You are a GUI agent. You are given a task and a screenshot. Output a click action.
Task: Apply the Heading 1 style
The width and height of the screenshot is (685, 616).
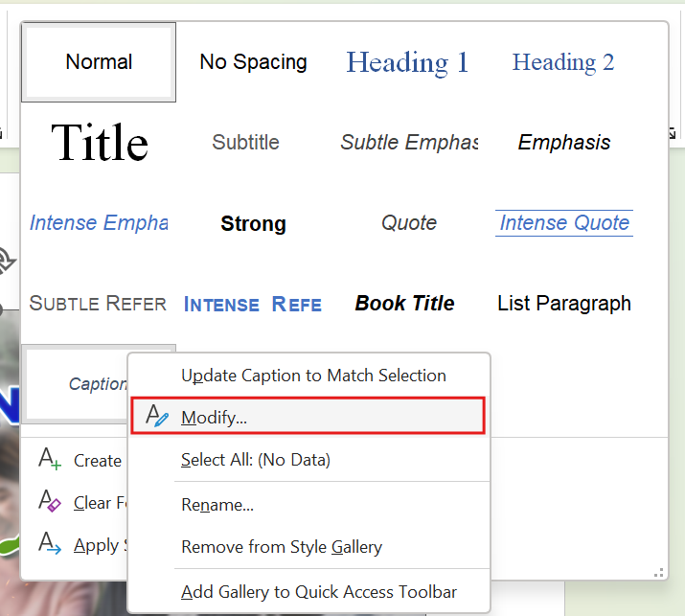pos(407,62)
